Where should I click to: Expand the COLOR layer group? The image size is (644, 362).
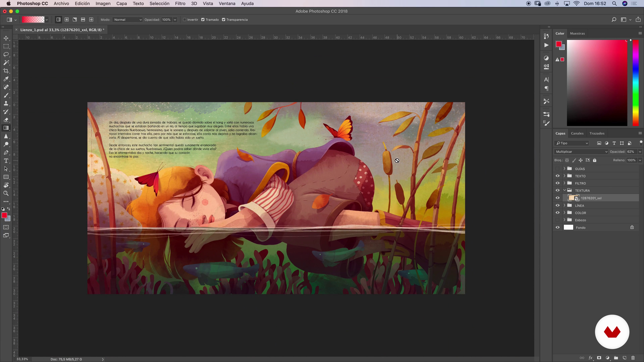(564, 213)
